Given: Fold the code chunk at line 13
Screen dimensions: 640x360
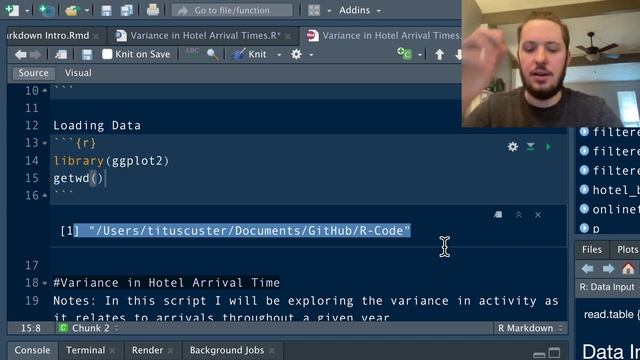Looking at the screenshot, I should 45,143.
